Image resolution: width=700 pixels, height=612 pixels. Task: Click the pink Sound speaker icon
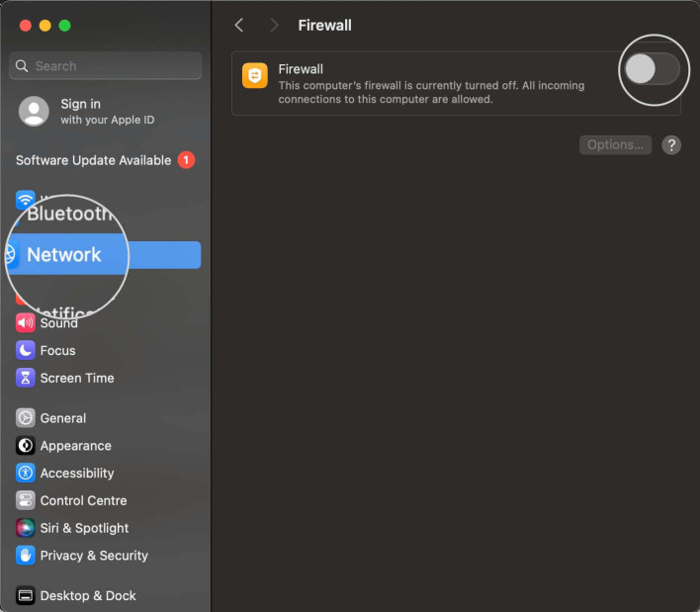pyautogui.click(x=26, y=323)
